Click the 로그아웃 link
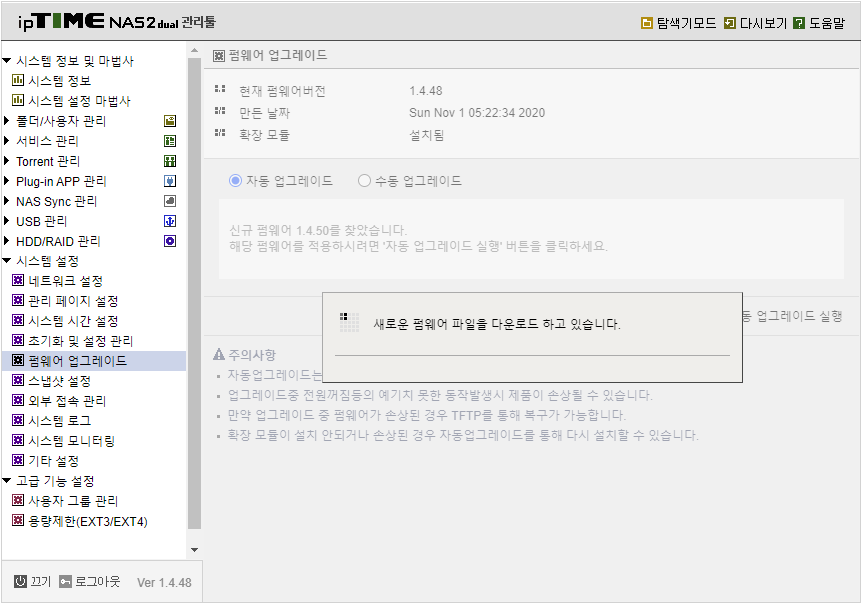Screen dimensions: 863x605 click(x=97, y=581)
